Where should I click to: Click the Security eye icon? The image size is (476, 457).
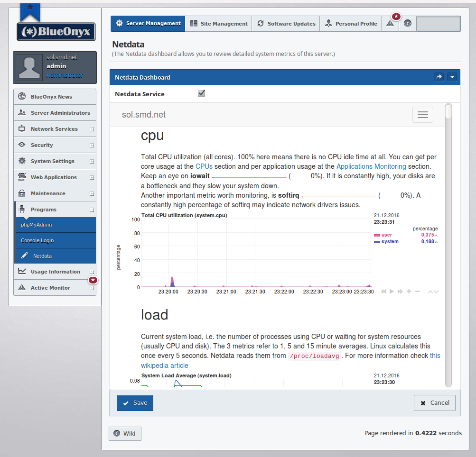[x=22, y=145]
